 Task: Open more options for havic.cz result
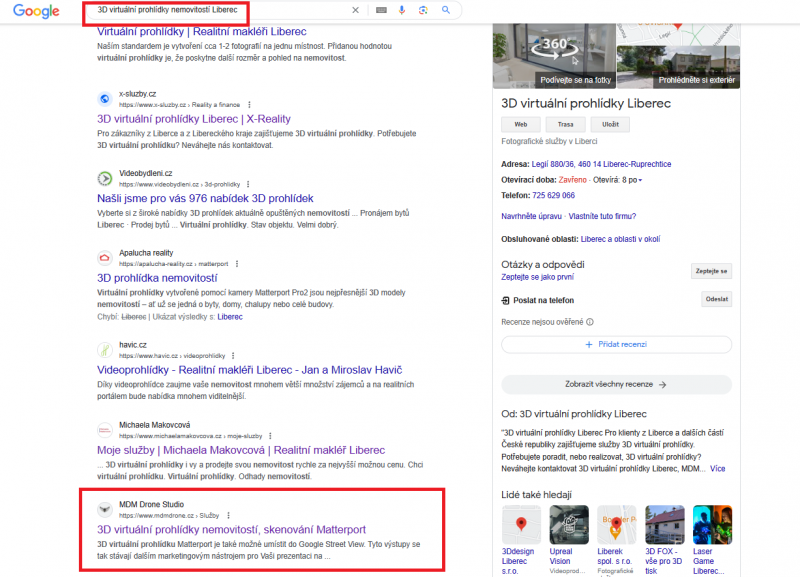(233, 356)
